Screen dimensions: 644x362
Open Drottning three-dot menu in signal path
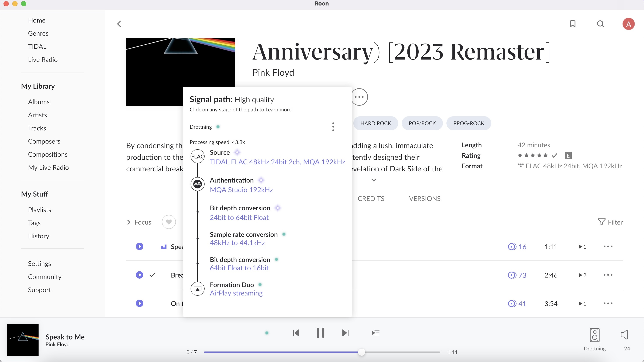point(333,127)
